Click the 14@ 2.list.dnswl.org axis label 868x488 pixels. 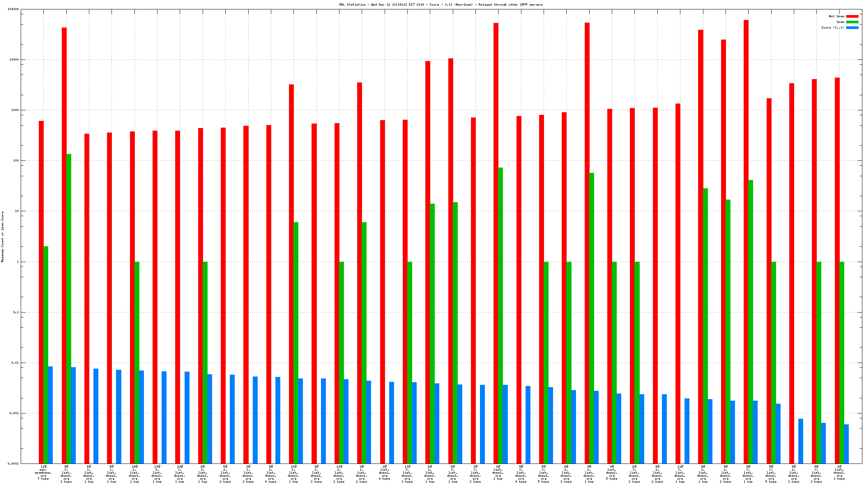pos(134,474)
